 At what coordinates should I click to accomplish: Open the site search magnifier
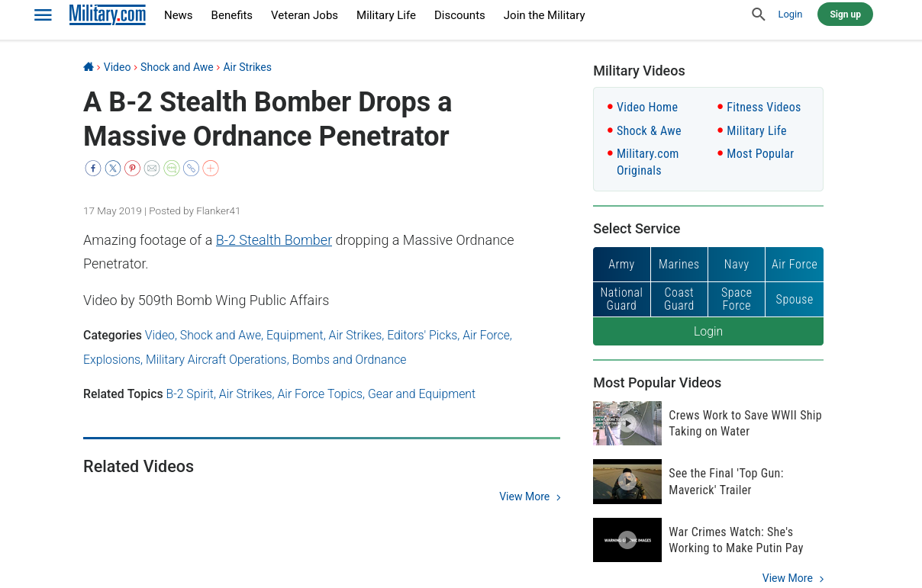tap(758, 14)
